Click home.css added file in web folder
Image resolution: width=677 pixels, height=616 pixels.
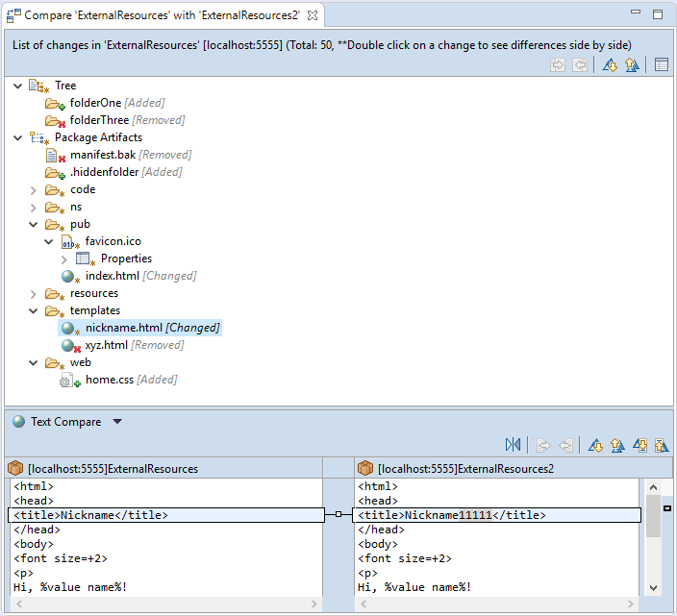point(109,380)
